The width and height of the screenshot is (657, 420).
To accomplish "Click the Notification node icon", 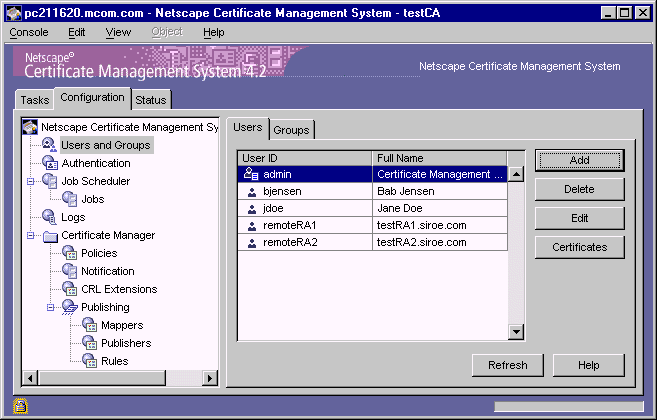I will (x=70, y=271).
